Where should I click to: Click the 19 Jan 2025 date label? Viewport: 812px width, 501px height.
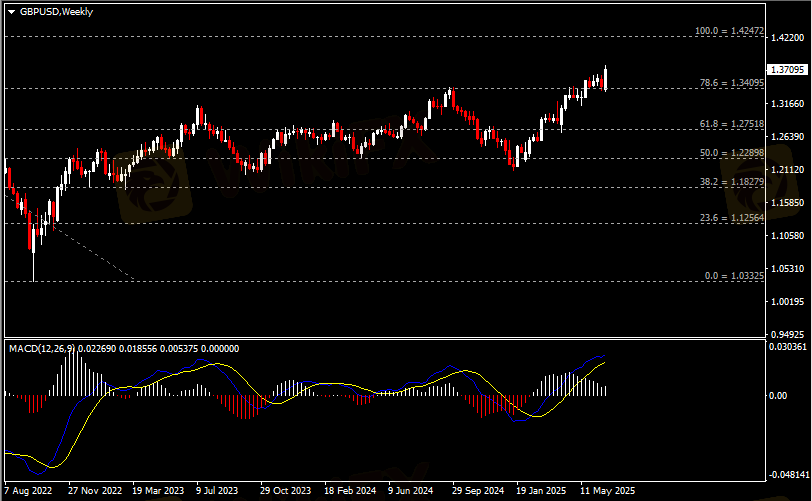pyautogui.click(x=541, y=491)
